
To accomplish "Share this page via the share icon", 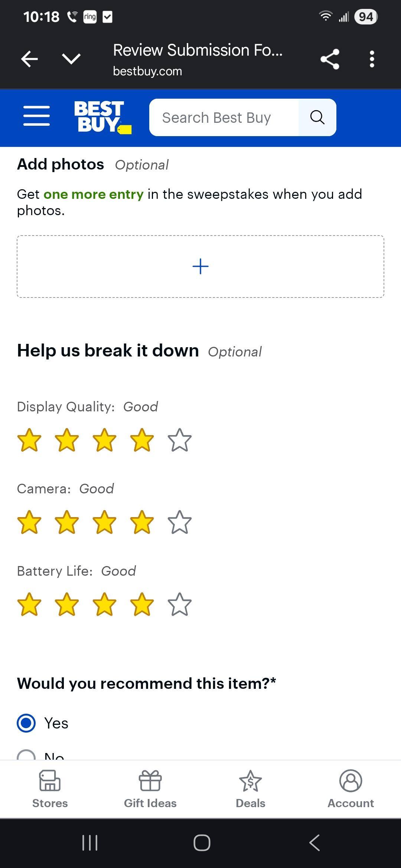I will click(x=330, y=59).
